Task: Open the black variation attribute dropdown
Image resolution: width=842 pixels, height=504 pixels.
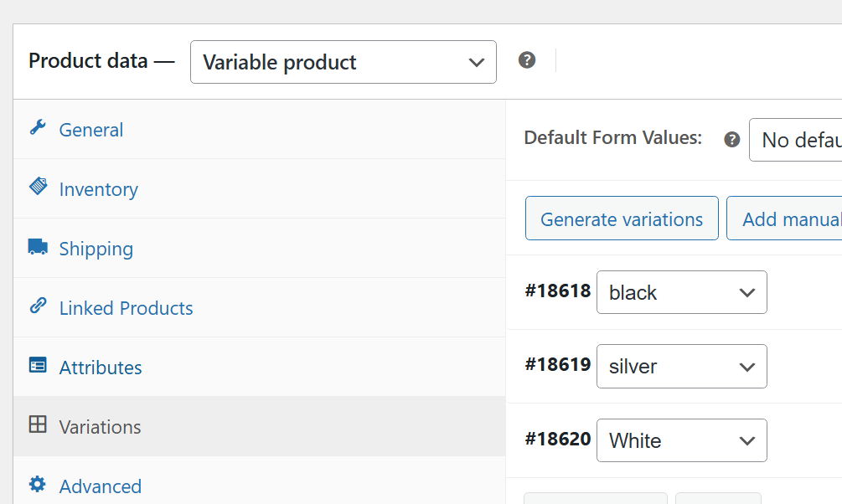Action: pos(681,292)
